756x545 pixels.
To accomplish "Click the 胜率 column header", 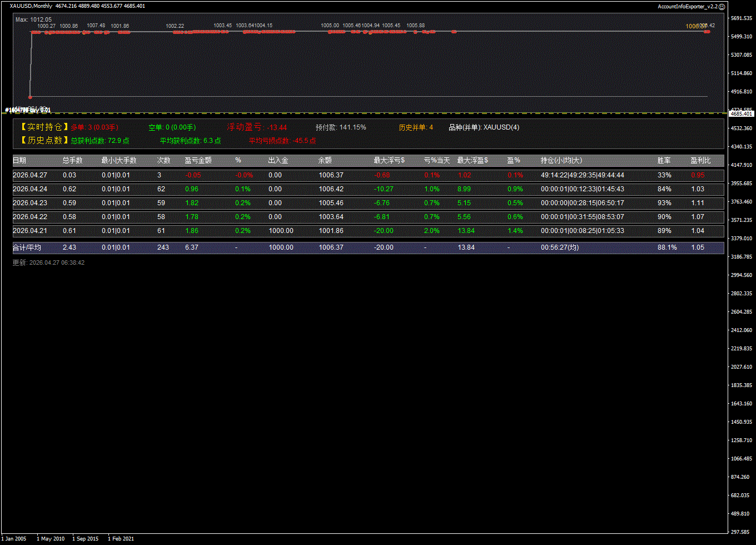I will [664, 160].
